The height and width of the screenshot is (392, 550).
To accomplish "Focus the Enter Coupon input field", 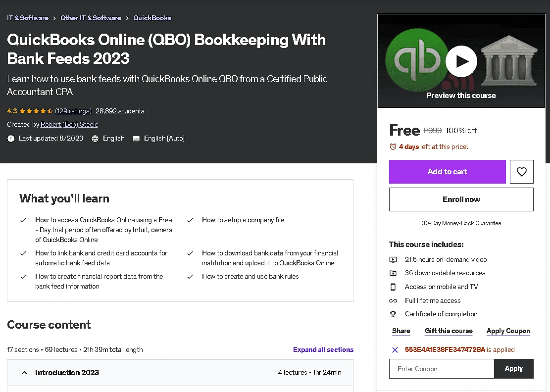I will (x=442, y=369).
